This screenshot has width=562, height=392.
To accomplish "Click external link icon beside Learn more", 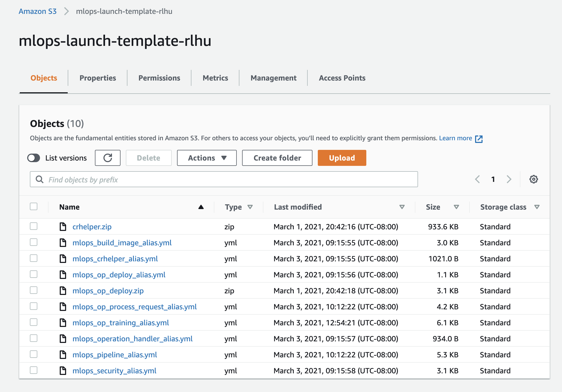I will [479, 139].
